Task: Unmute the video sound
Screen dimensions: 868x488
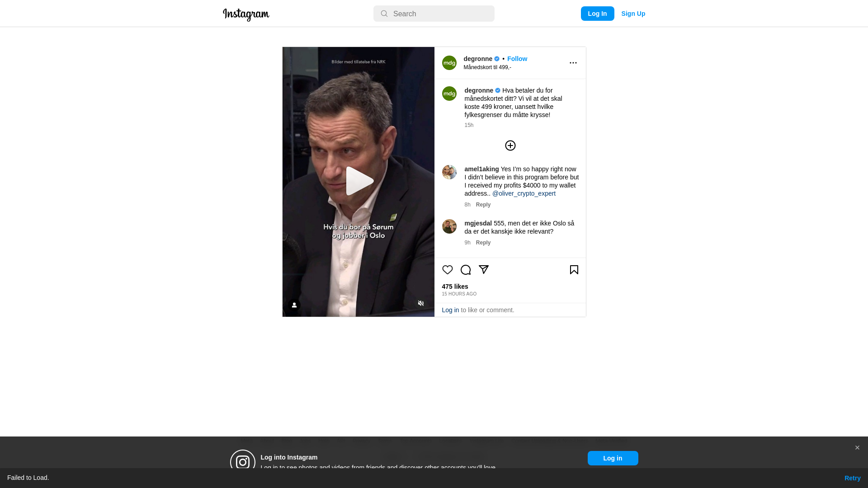Action: click(x=420, y=303)
